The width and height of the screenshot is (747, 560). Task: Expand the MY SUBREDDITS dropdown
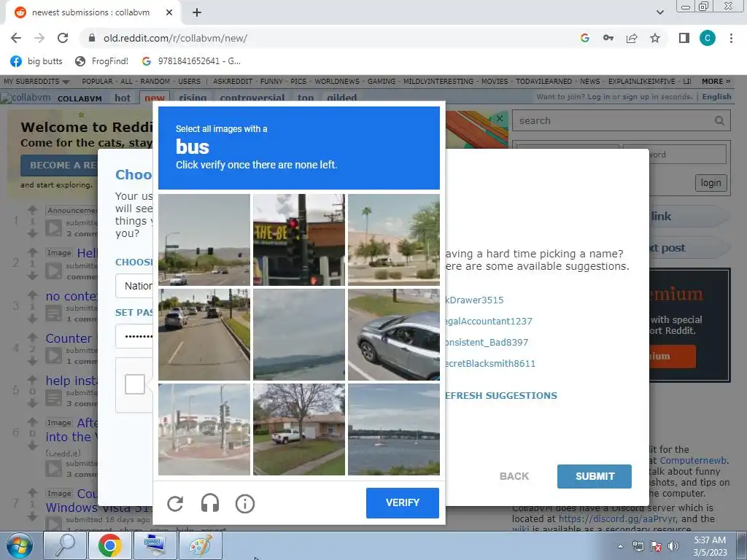pos(36,82)
